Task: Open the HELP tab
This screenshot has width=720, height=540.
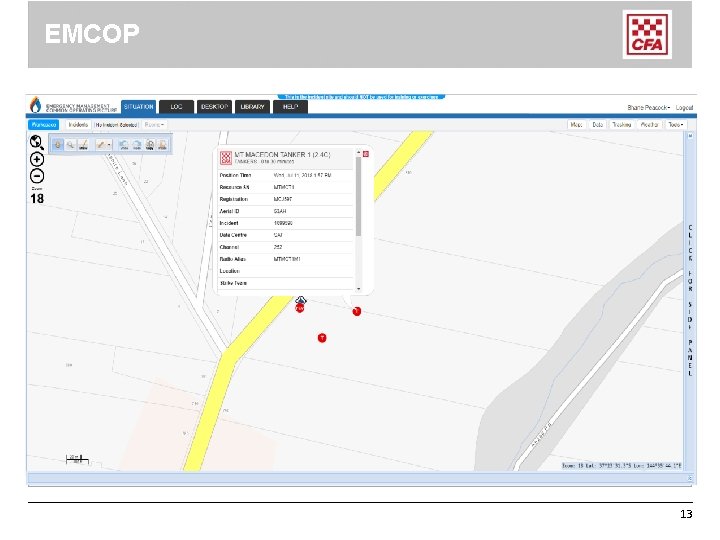Action: tap(290, 107)
